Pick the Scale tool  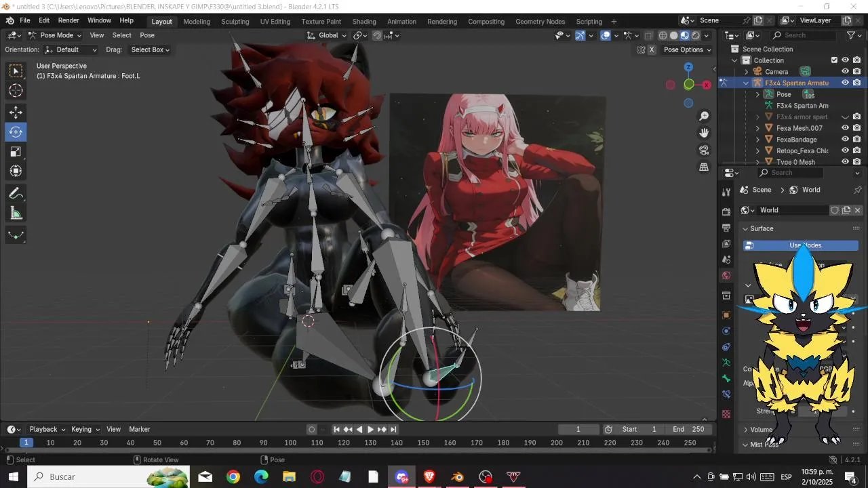coord(16,152)
